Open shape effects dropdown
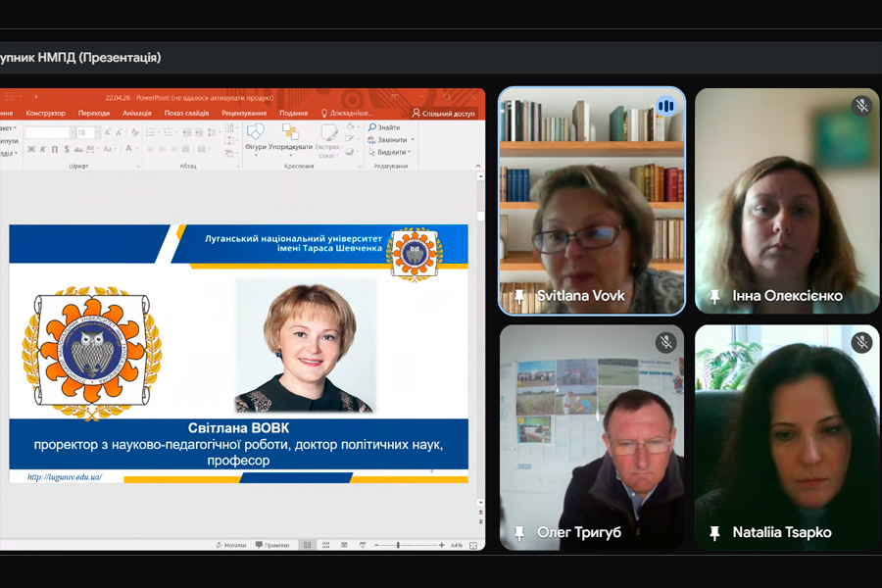882x588 pixels. (x=351, y=151)
